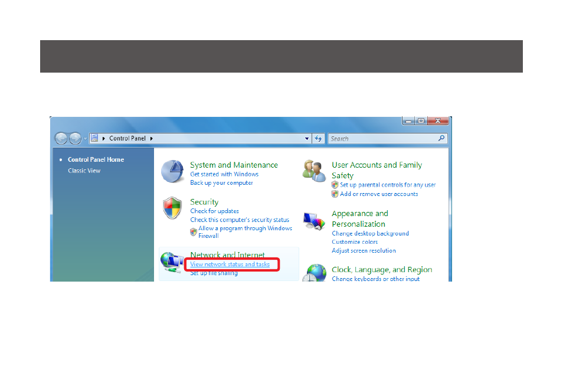Image resolution: width=563 pixels, height=392 pixels.
Task: Click the arrow before Control Panel breadcrumb
Action: coord(104,138)
